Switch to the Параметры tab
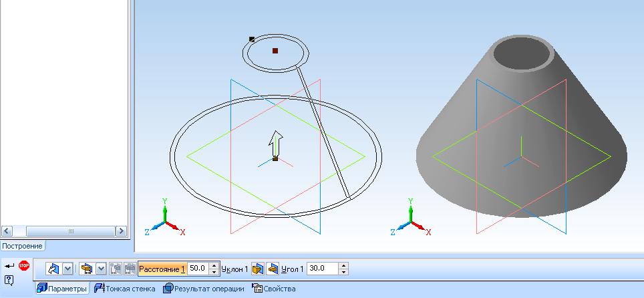 point(62,289)
